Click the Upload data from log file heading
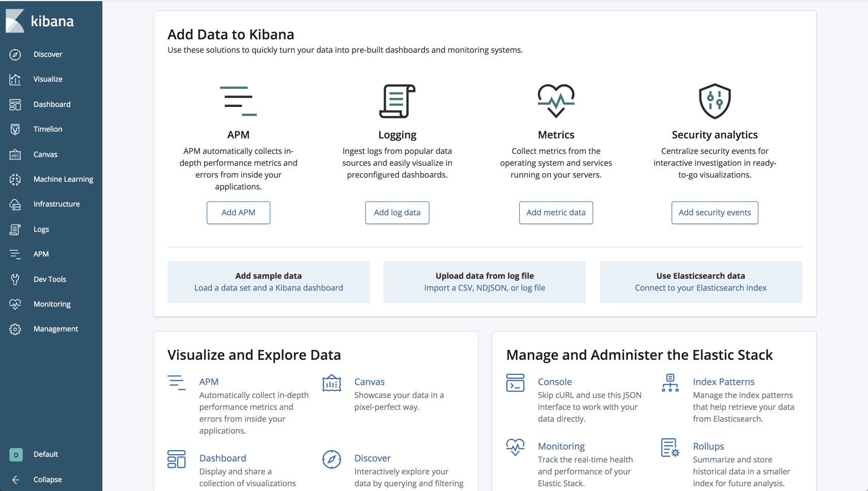The image size is (868, 491). [485, 276]
